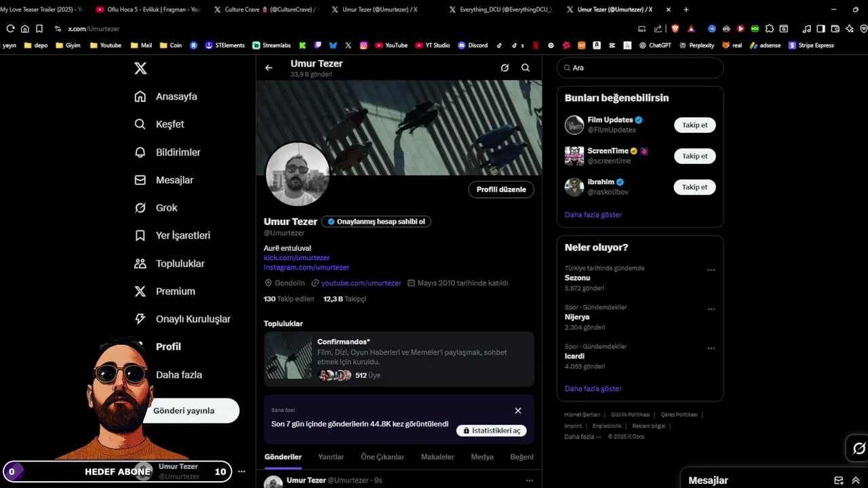Select the Medya tab
This screenshot has width=868, height=488.
pos(482,457)
